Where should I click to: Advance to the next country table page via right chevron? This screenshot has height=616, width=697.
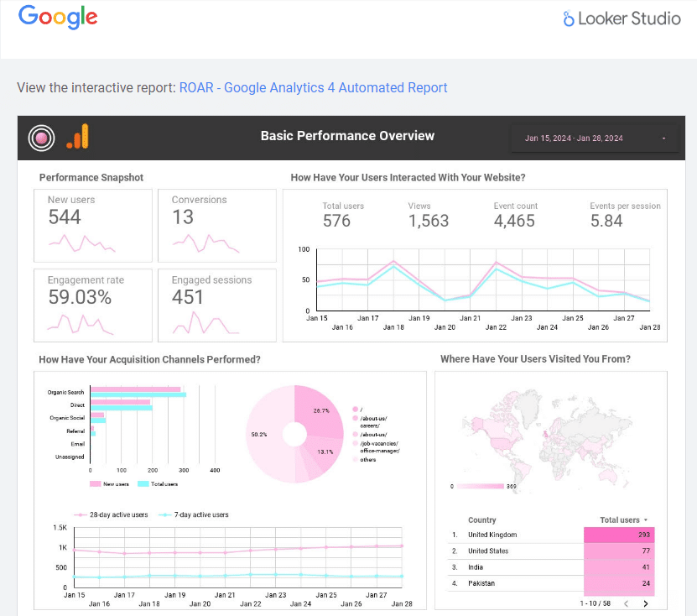(644, 602)
